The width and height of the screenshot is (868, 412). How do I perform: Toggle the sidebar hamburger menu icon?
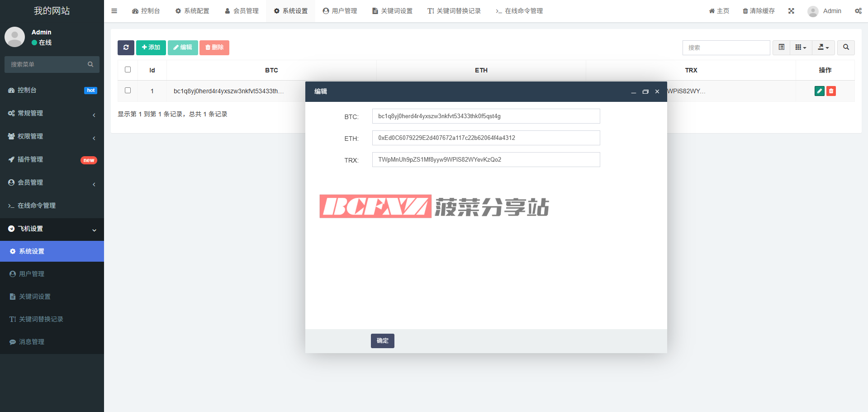click(114, 11)
